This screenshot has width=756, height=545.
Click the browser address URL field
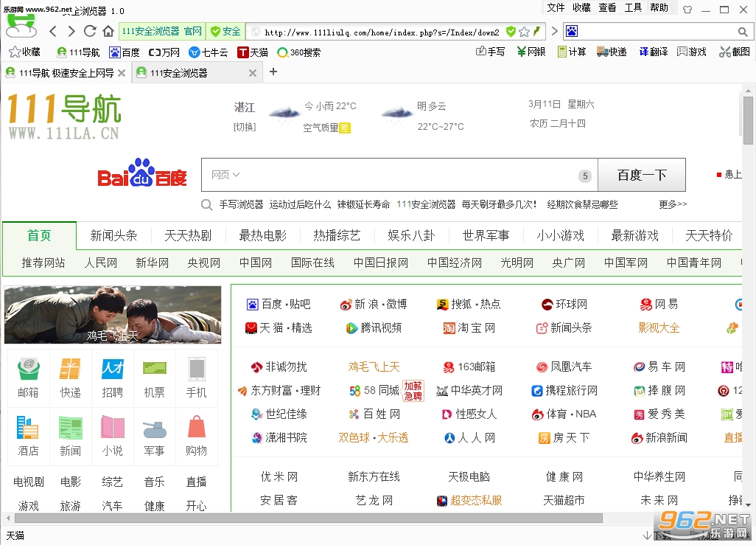(382, 32)
